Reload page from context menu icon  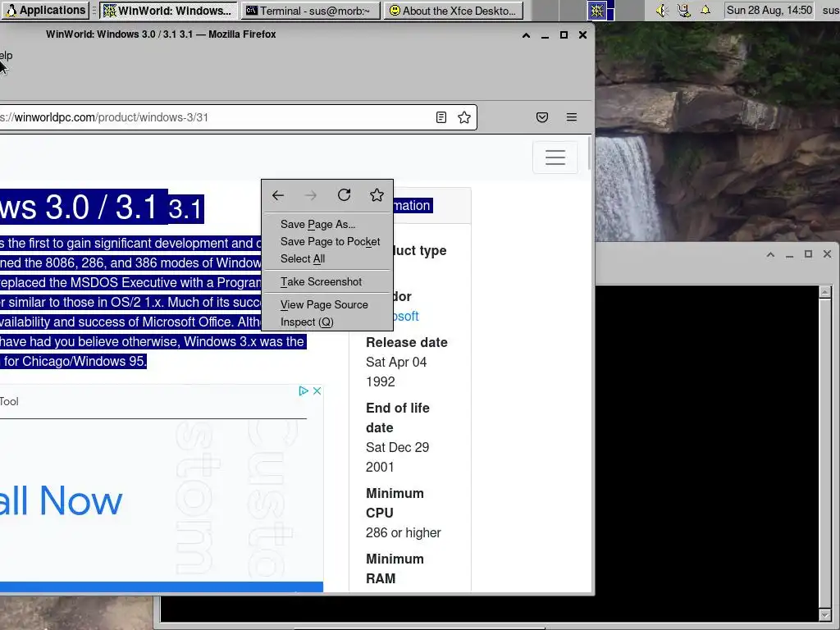344,195
